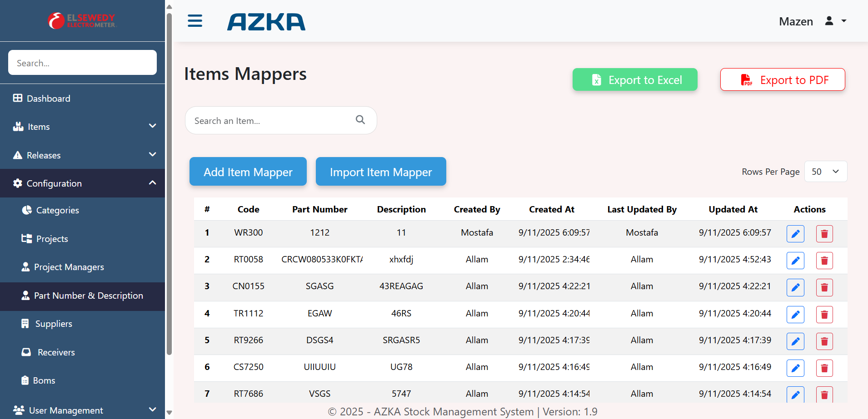Expand the Items sidebar menu

click(x=82, y=127)
